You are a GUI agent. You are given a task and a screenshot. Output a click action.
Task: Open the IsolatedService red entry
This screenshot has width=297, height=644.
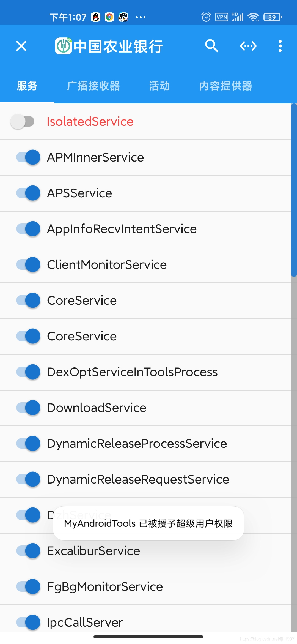pos(90,121)
